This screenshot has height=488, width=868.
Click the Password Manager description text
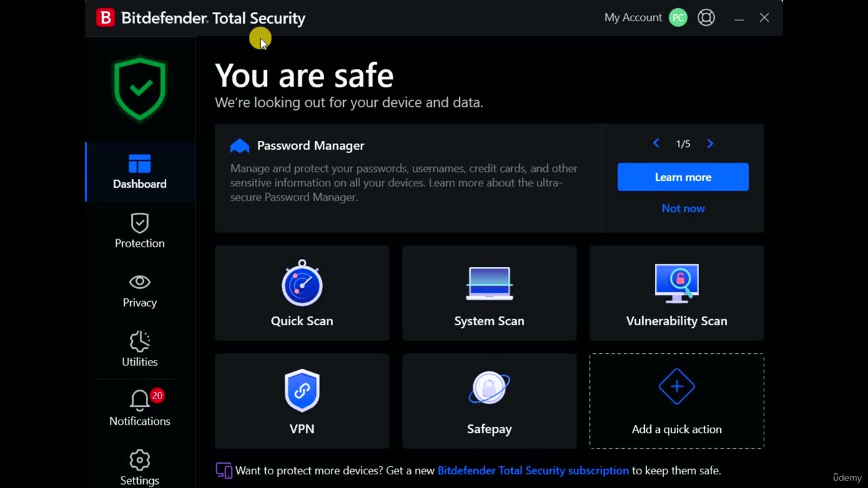404,182
